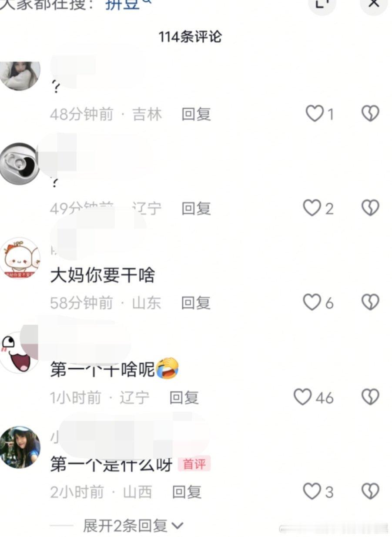This screenshot has width=392, height=537.
Task: Reply to the 48分钟前 吉林 comment
Action: point(196,114)
